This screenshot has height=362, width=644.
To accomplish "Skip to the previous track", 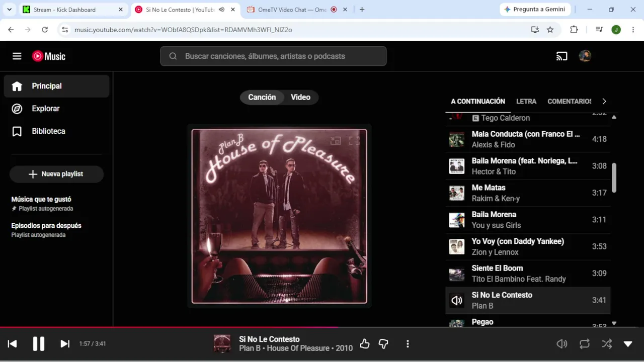I will (x=13, y=344).
